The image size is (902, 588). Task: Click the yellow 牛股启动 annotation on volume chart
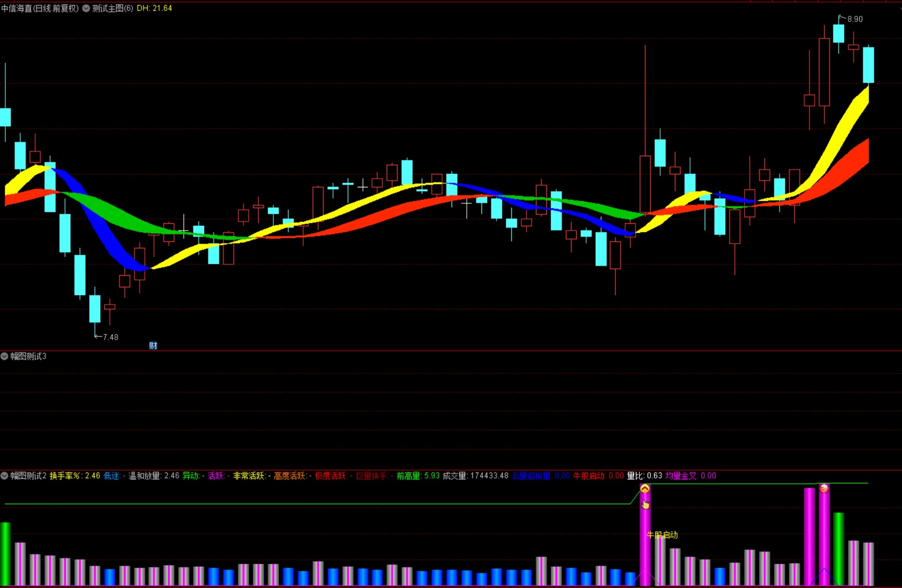click(x=662, y=535)
